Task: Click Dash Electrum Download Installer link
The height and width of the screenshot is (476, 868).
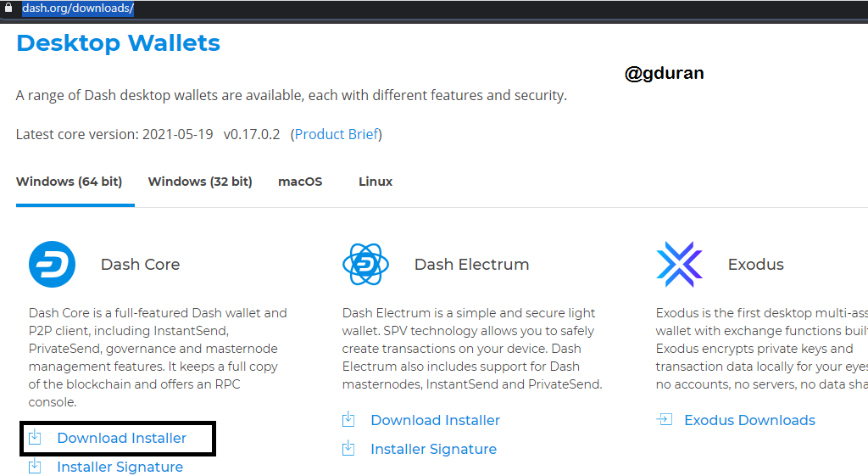Action: pyautogui.click(x=435, y=420)
